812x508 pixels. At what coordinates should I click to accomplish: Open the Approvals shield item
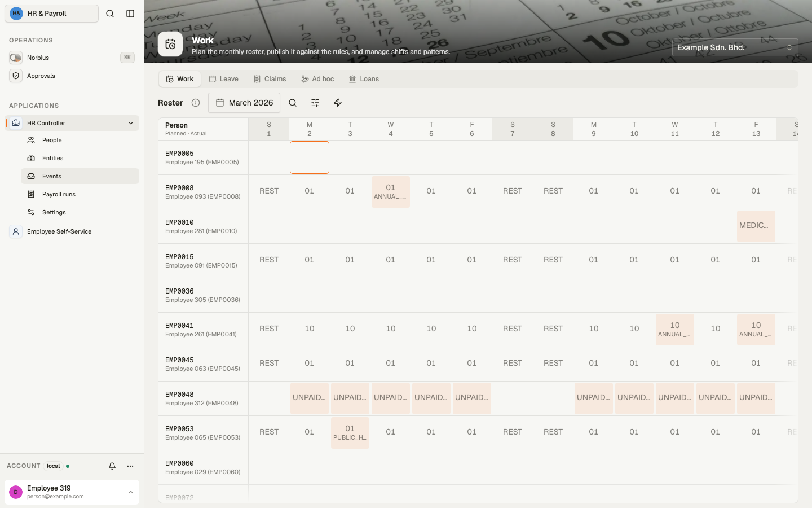[x=72, y=76]
